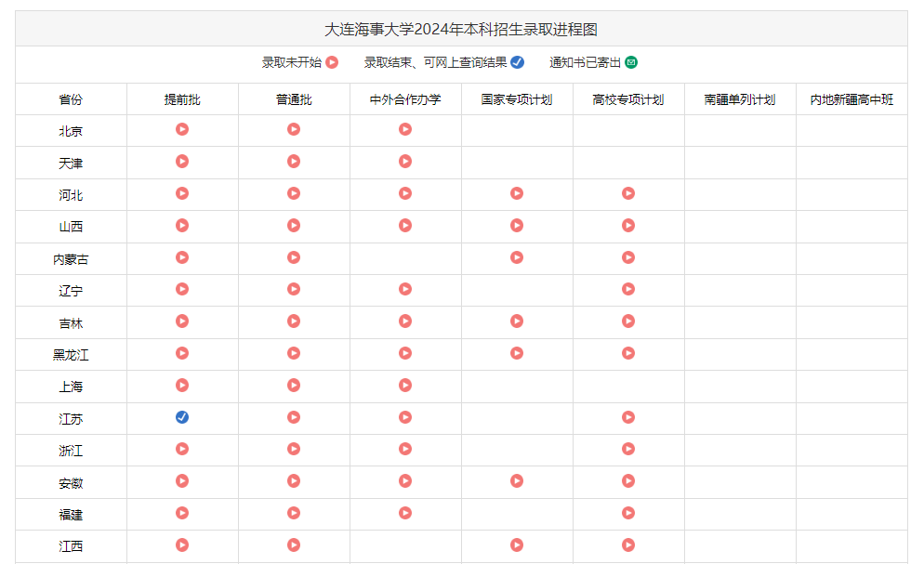Click 河北 国家专项计划 status icon

(517, 193)
